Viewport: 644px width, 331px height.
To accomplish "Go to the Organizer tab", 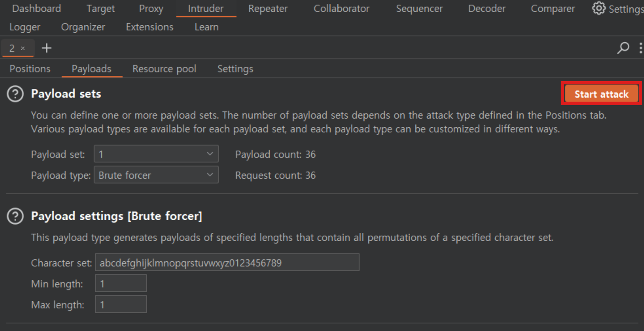I will point(83,27).
